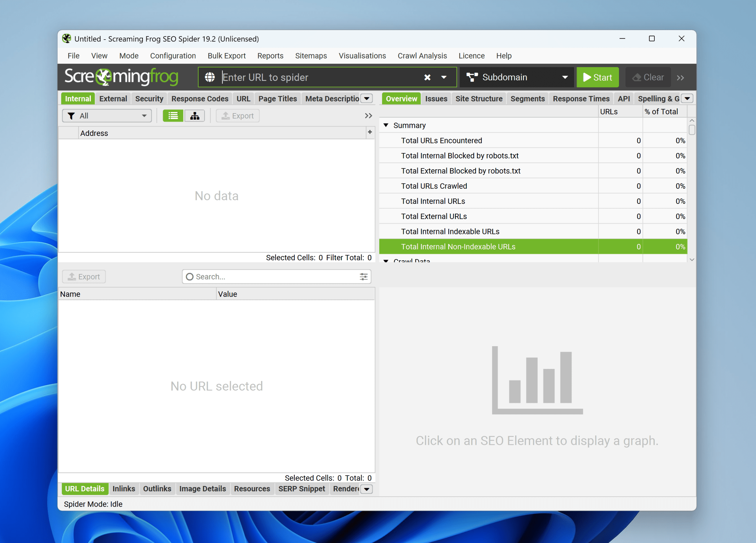Select Total Internal Indexable URLs row
Screen dimensions: 756x543
point(533,232)
